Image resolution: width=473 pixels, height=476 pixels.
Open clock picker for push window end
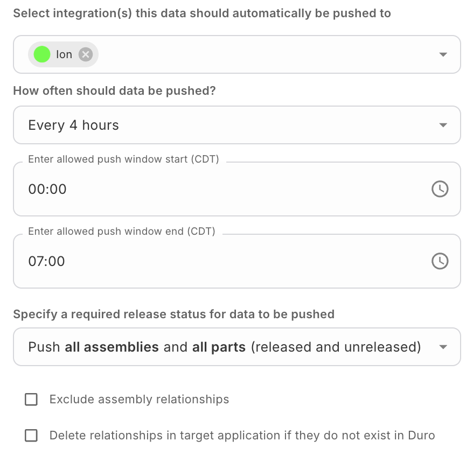click(440, 261)
